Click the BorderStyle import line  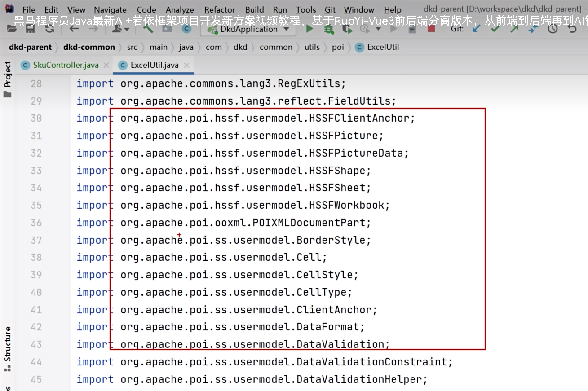224,240
